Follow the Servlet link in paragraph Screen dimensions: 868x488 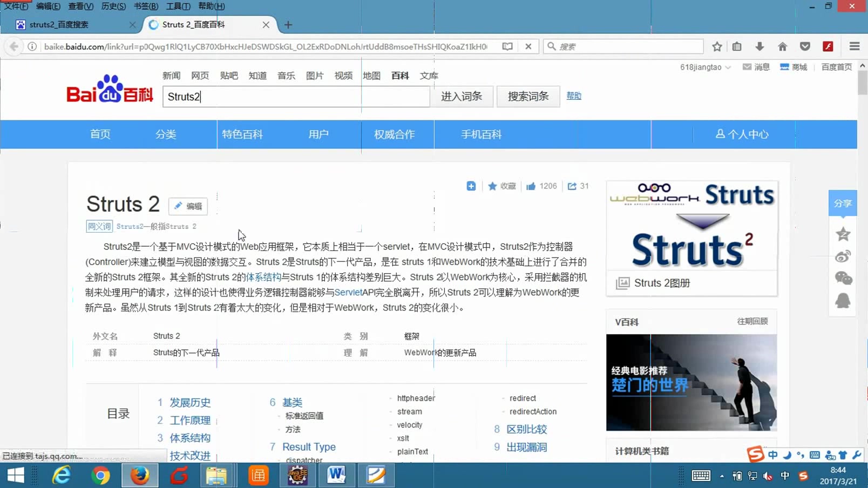click(348, 292)
